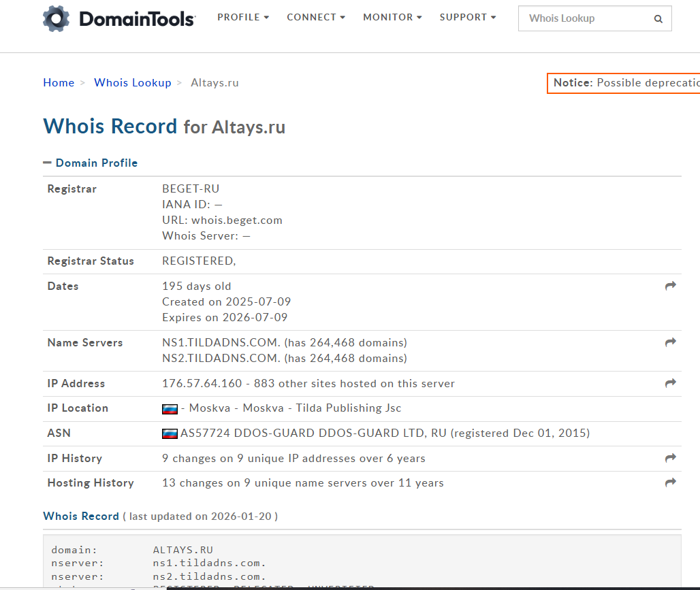Click the DomainTools gear logo
Image resolution: width=700 pixels, height=590 pixels.
pyautogui.click(x=57, y=18)
